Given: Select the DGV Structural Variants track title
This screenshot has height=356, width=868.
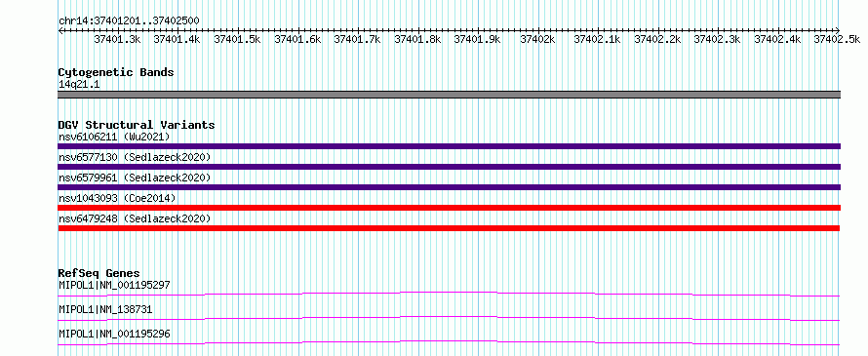Looking at the screenshot, I should click(x=137, y=125).
